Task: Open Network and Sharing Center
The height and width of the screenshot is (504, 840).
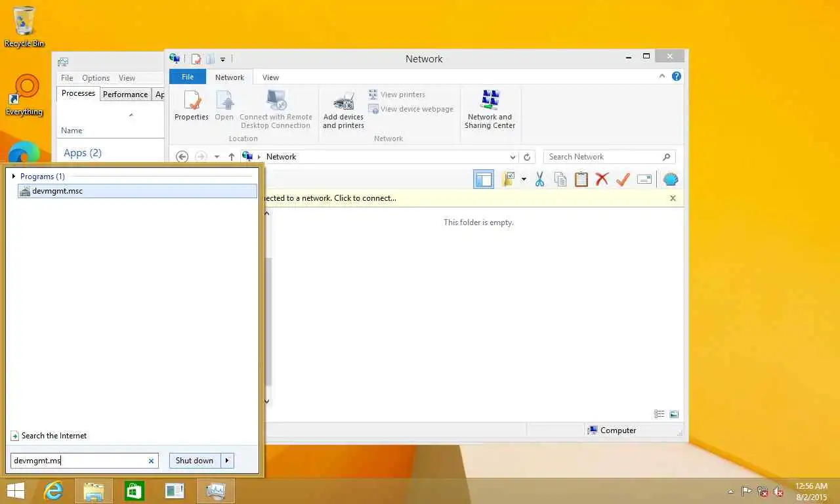Action: (x=490, y=110)
